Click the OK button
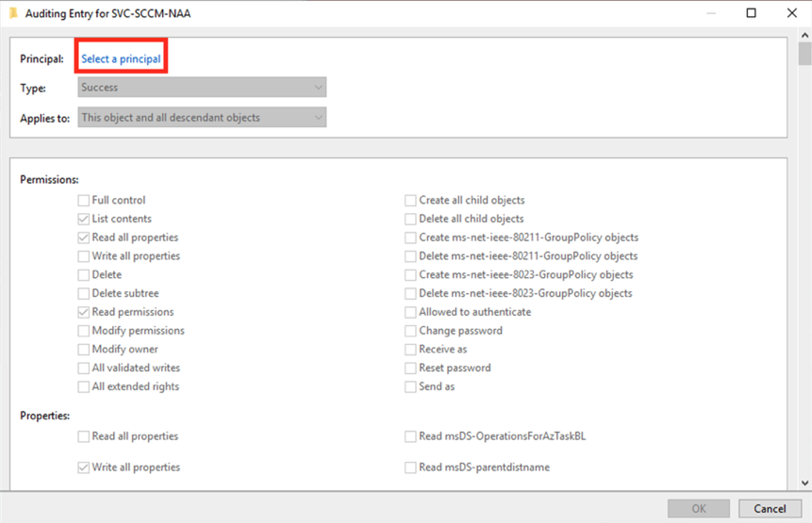Image resolution: width=812 pixels, height=523 pixels. tap(699, 509)
